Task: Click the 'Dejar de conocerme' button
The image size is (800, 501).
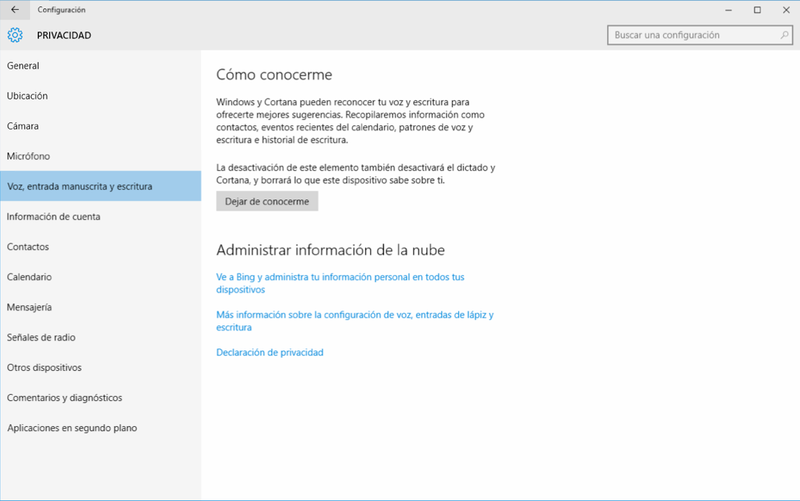Action: pyautogui.click(x=267, y=201)
